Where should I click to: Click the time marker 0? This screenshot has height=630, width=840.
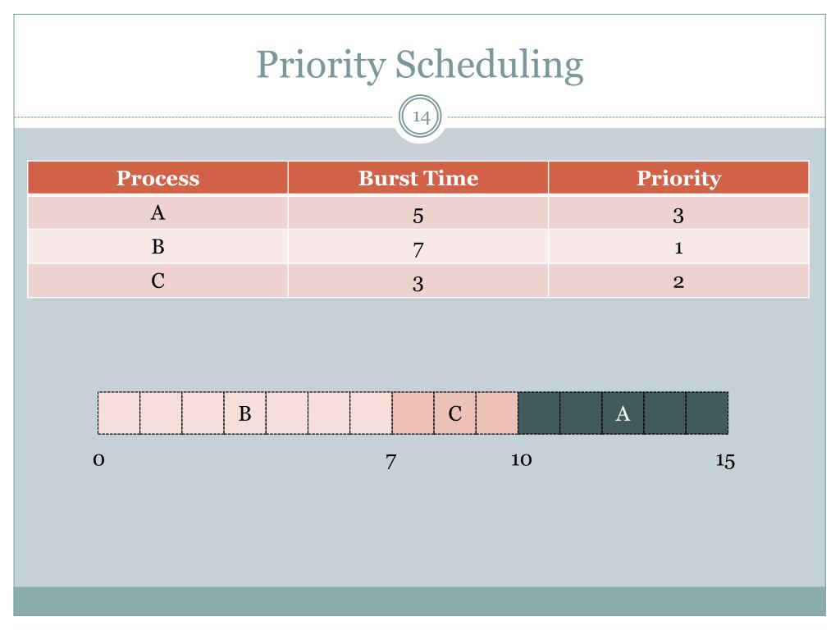98,459
